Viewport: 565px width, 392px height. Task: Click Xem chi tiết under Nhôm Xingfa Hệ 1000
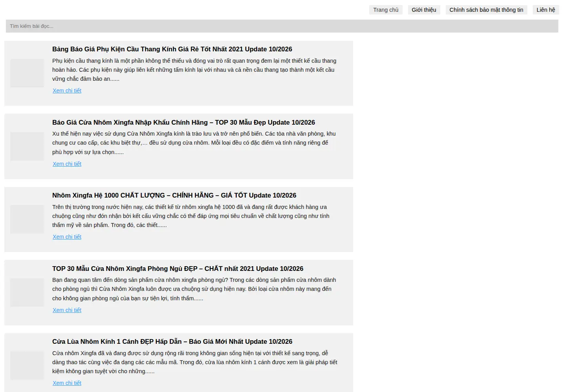pos(67,237)
